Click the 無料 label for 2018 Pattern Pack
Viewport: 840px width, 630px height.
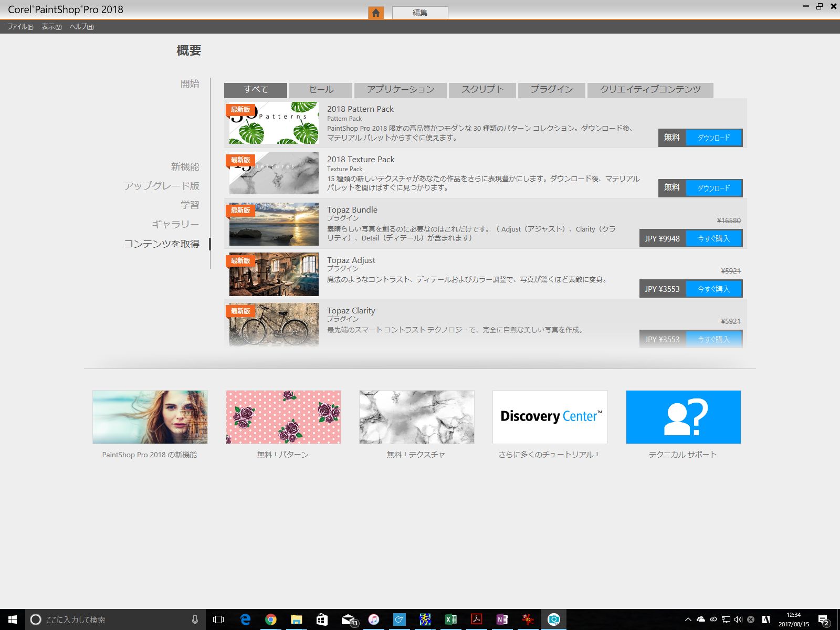(672, 138)
